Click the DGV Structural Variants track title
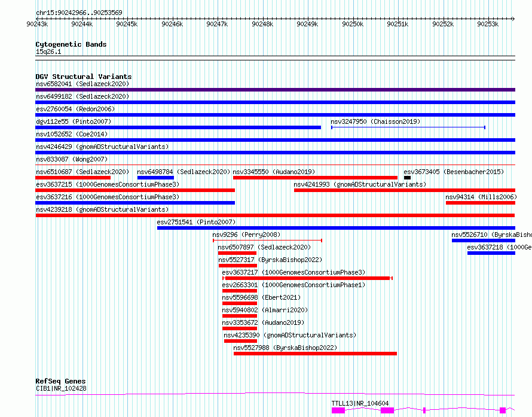 coord(84,77)
